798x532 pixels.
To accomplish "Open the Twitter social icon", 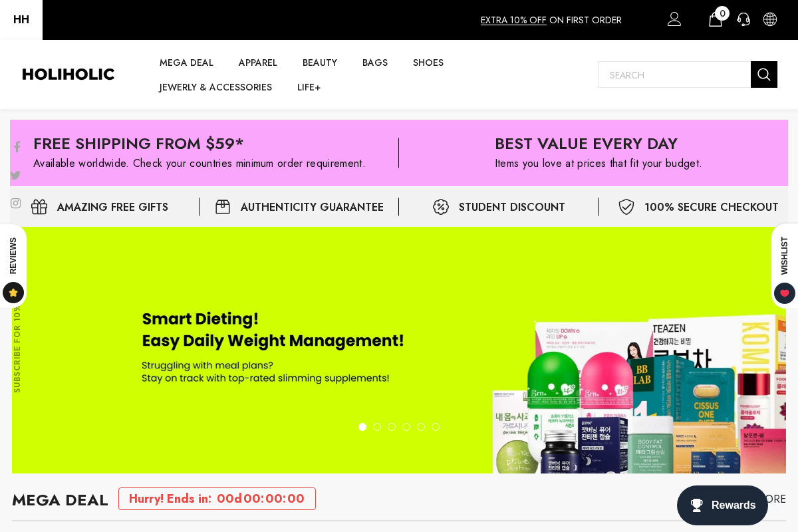I will coord(15,175).
